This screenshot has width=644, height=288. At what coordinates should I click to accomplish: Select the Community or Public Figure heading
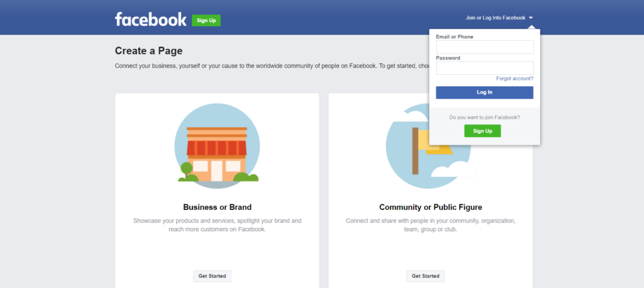tap(430, 207)
